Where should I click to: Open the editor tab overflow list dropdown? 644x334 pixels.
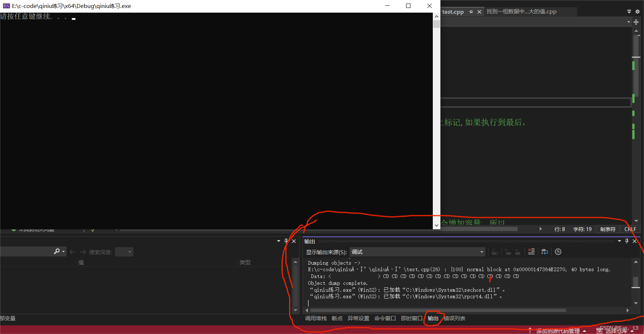[x=629, y=12]
